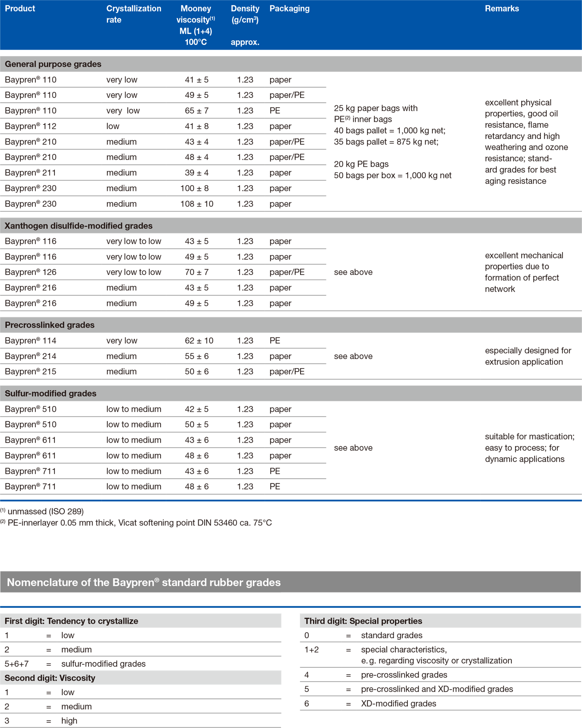
Task: Click the 'excellent physical' remarks paragraph
Action: 526,142
